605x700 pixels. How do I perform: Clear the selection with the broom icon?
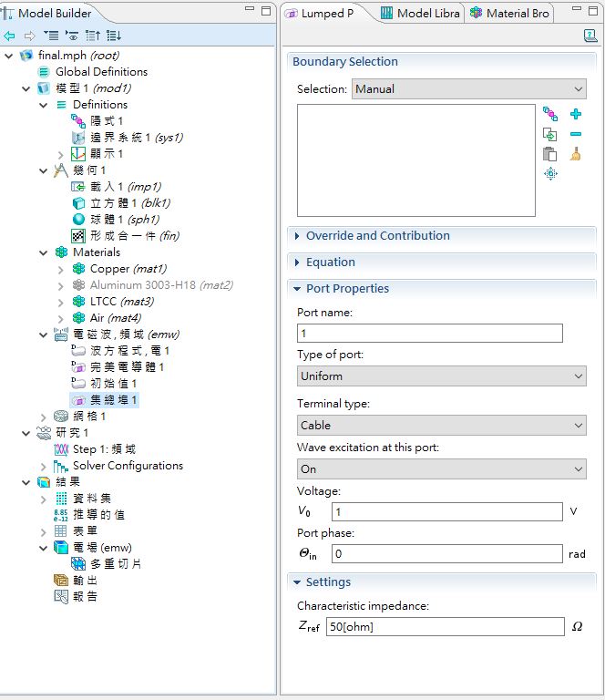coord(576,154)
